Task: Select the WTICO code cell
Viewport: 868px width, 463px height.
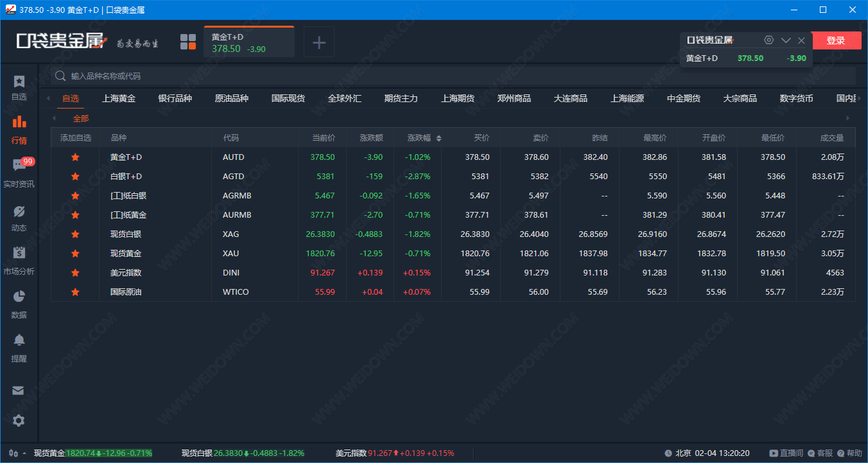Action: 236,292
